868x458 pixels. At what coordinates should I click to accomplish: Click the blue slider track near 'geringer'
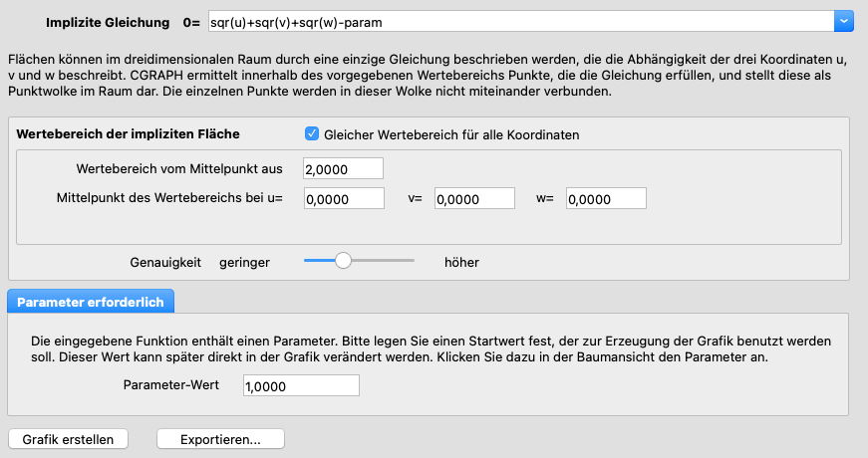click(x=317, y=261)
